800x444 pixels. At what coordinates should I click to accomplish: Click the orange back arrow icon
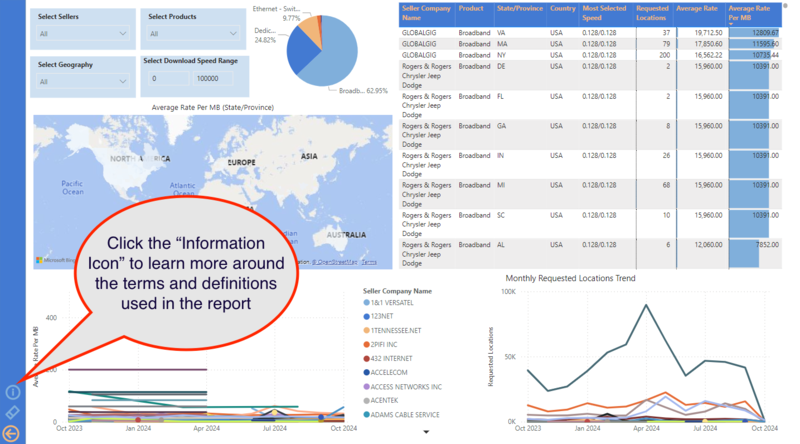point(13,432)
